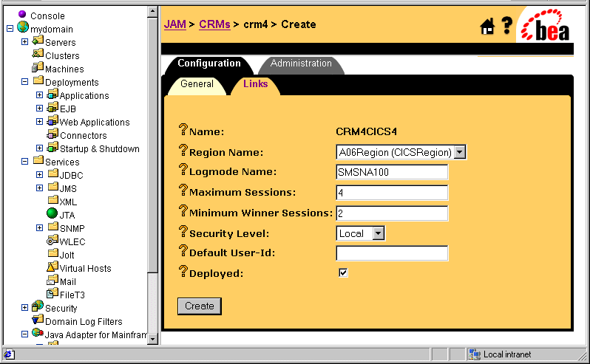The width and height of the screenshot is (590, 364).
Task: Click the WLEC icon
Action: [x=52, y=240]
